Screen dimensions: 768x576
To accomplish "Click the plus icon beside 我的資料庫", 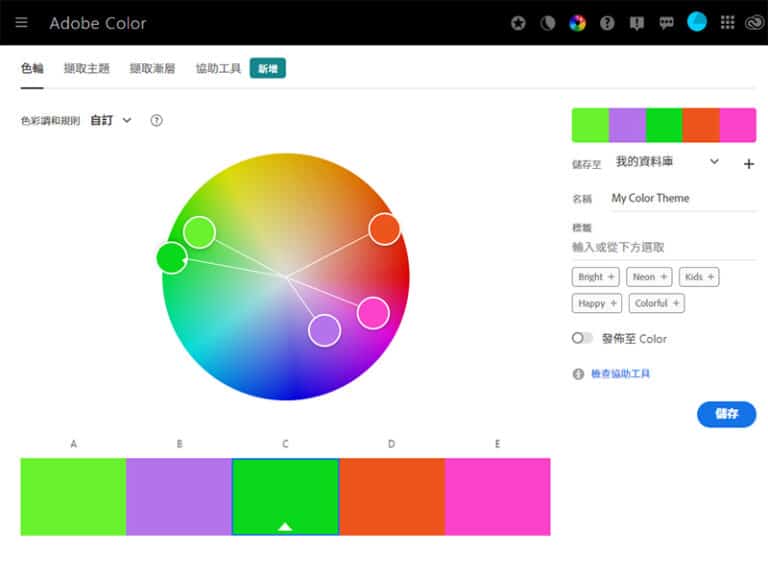I will click(x=749, y=164).
